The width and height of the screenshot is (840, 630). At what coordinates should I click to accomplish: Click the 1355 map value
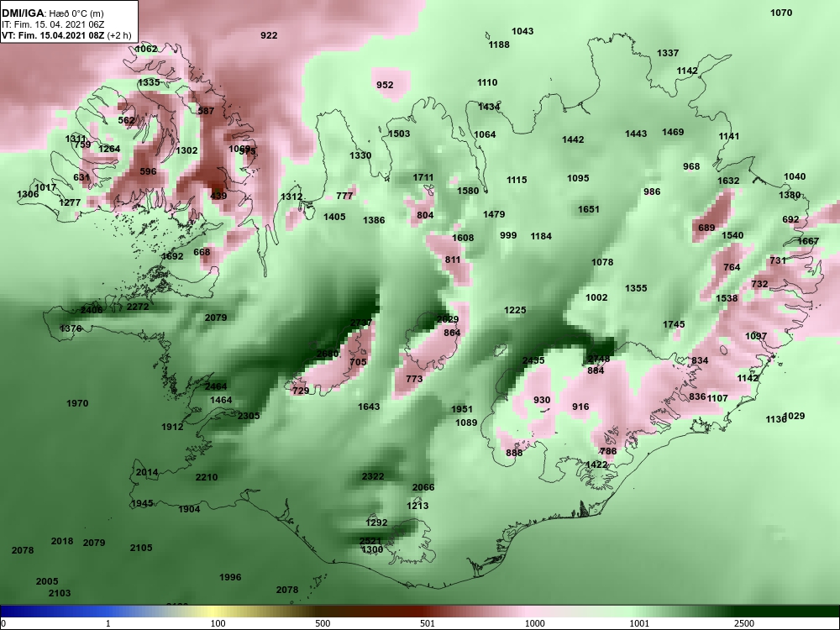click(636, 289)
